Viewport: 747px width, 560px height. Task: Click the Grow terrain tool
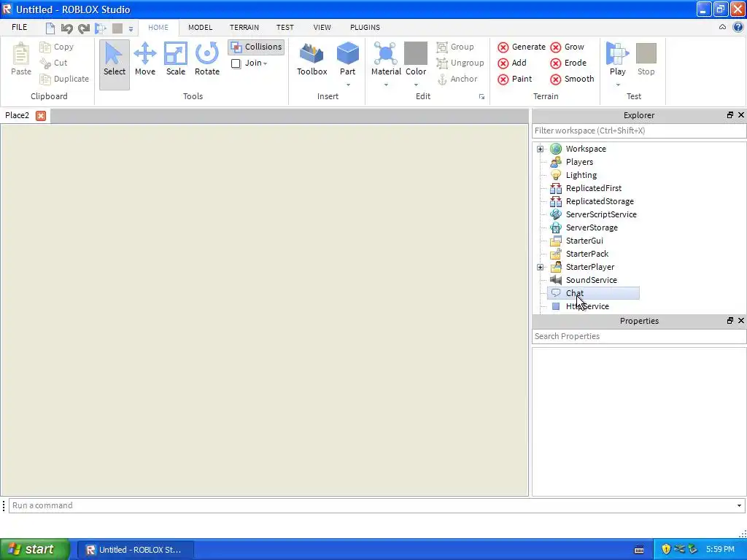coord(567,47)
